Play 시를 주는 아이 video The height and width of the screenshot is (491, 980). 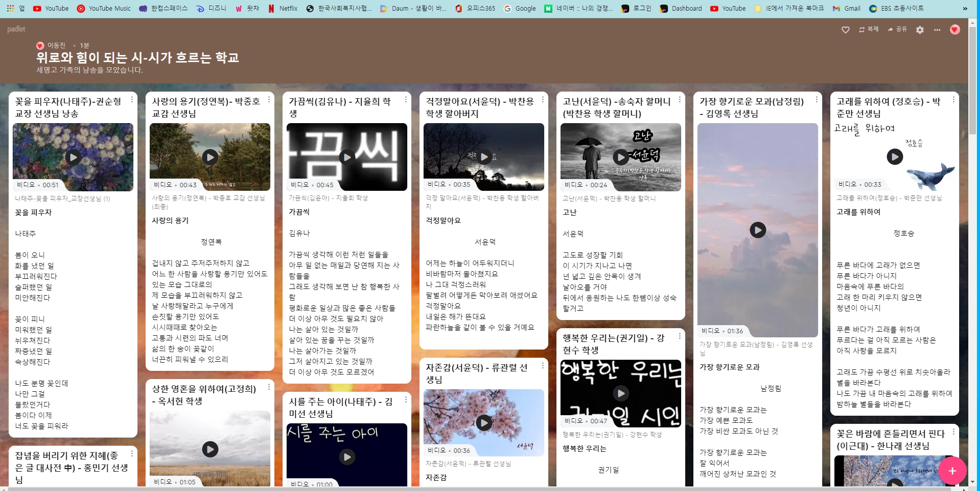click(x=347, y=457)
